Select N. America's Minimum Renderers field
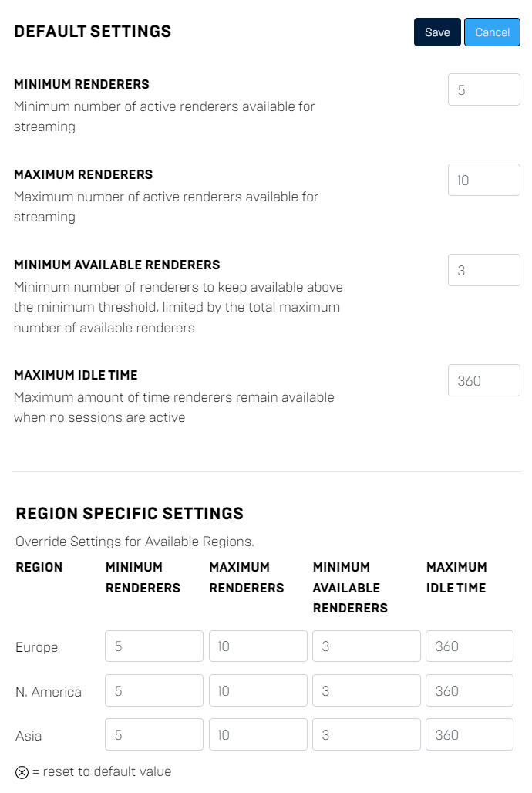This screenshot has width=532, height=793. pyautogui.click(x=153, y=690)
